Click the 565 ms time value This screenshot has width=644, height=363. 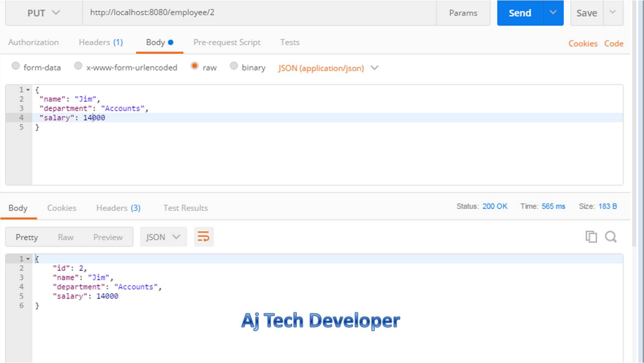point(554,206)
